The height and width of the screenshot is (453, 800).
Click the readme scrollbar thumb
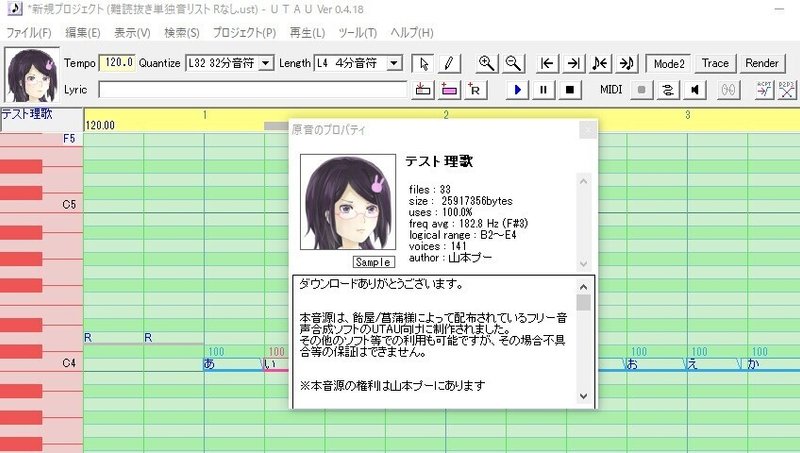click(x=584, y=303)
